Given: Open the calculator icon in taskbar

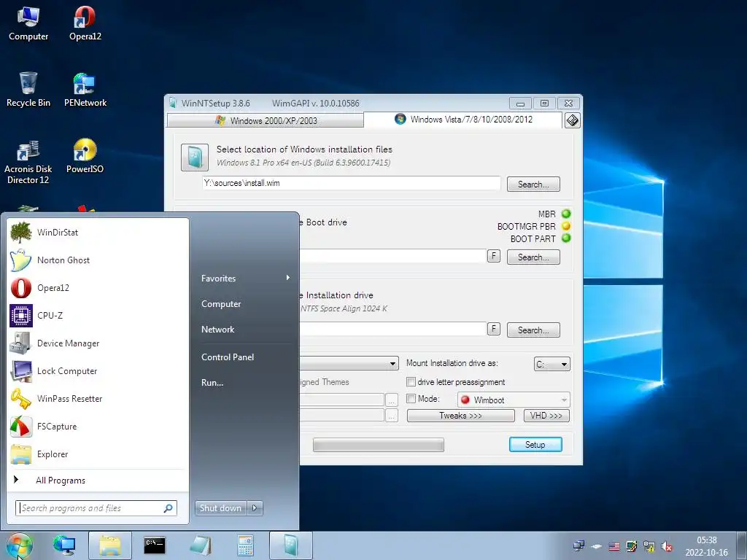Looking at the screenshot, I should tap(245, 545).
